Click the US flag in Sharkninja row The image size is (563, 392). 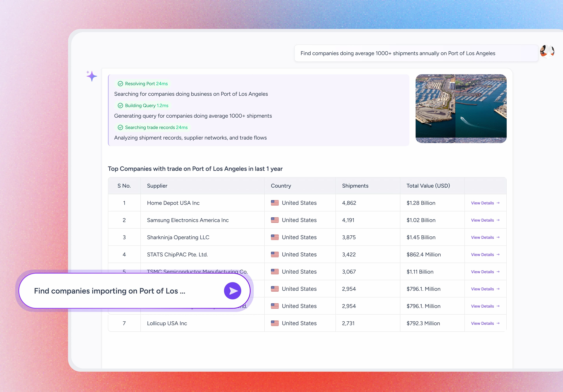coord(275,237)
